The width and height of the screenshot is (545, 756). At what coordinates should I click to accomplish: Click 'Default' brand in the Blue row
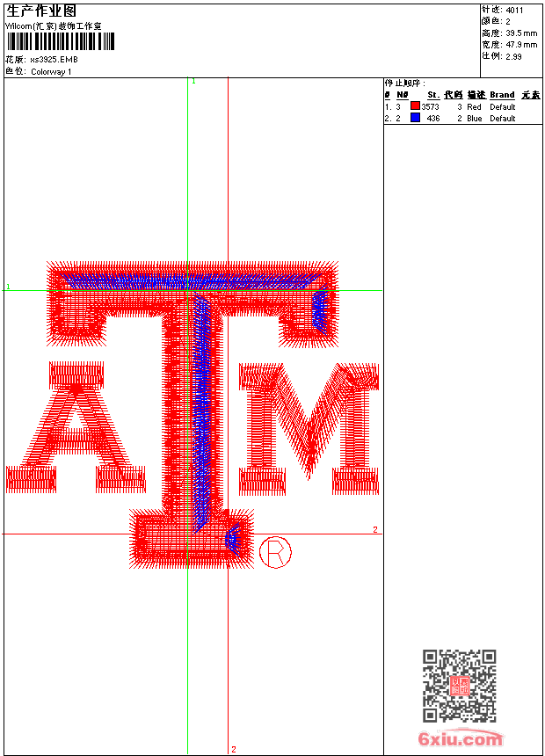click(x=503, y=119)
